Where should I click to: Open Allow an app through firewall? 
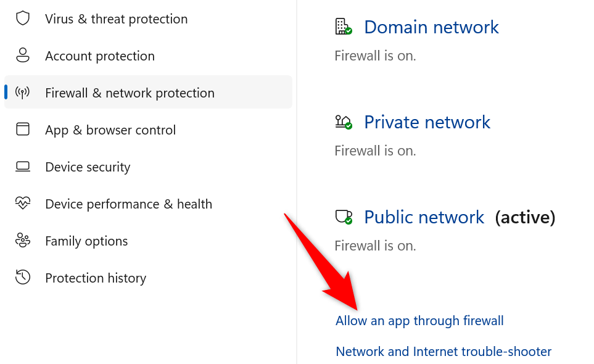click(419, 320)
